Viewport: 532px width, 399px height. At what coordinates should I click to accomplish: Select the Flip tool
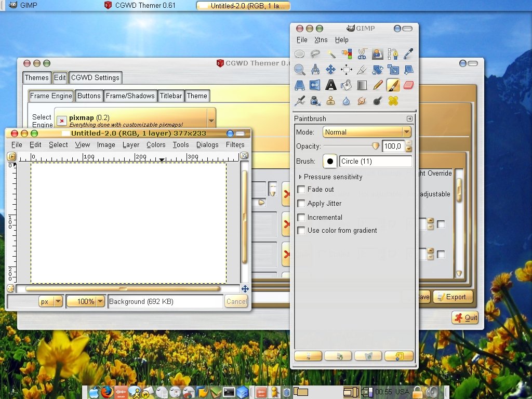pos(315,85)
